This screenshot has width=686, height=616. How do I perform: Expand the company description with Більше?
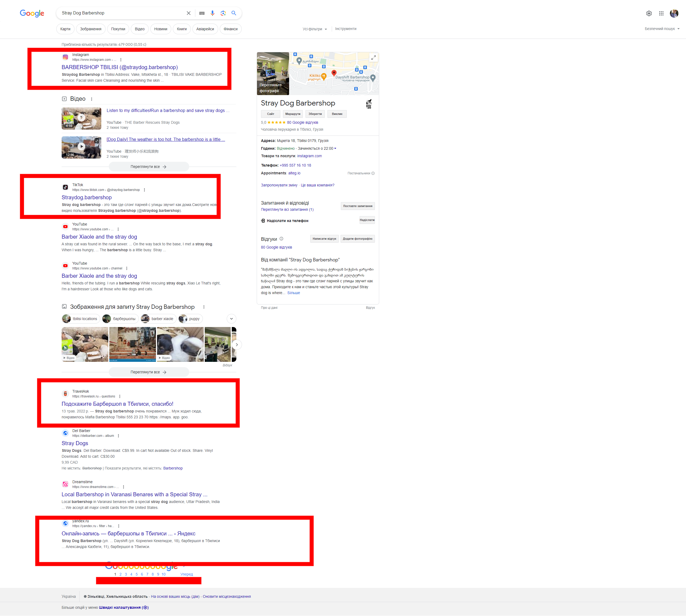click(294, 293)
